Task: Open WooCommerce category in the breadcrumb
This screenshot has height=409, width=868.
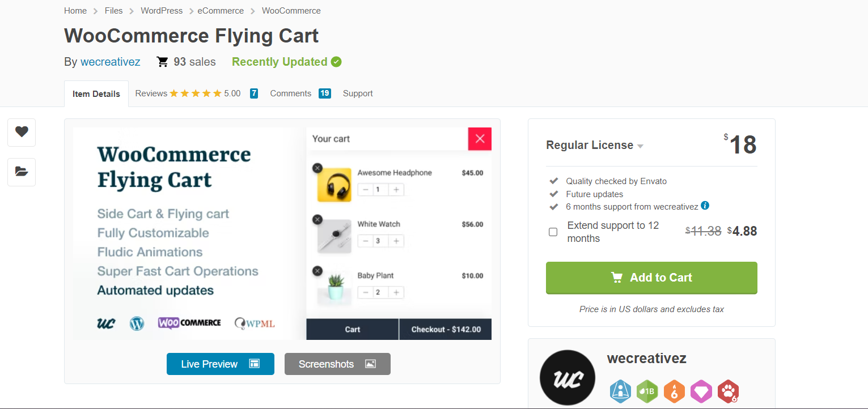Action: click(291, 11)
